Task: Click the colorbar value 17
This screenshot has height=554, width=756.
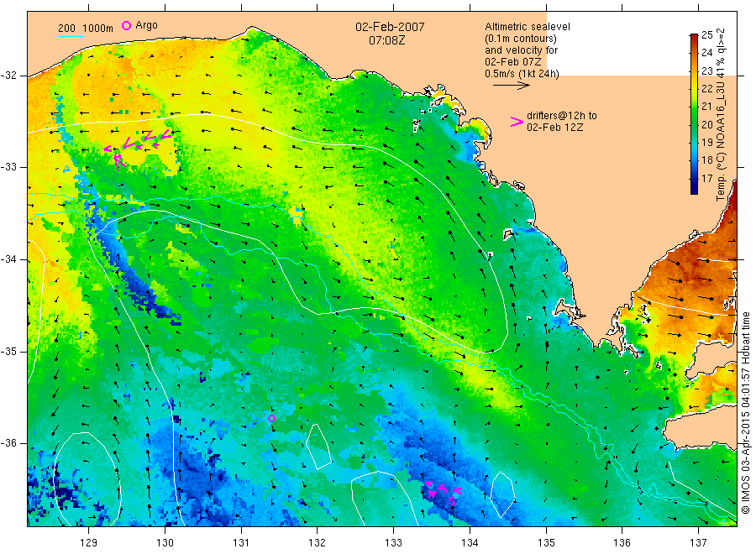Action: pos(706,179)
